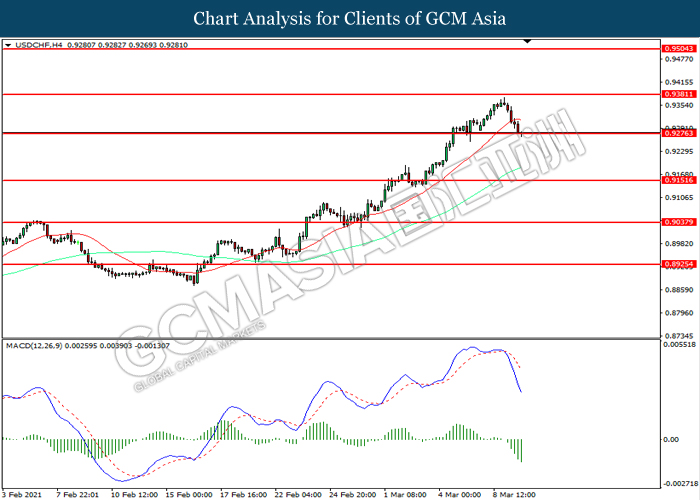Screen dimensions: 700x500
Task: Select the 0.93811 price level label
Action: pyautogui.click(x=679, y=94)
